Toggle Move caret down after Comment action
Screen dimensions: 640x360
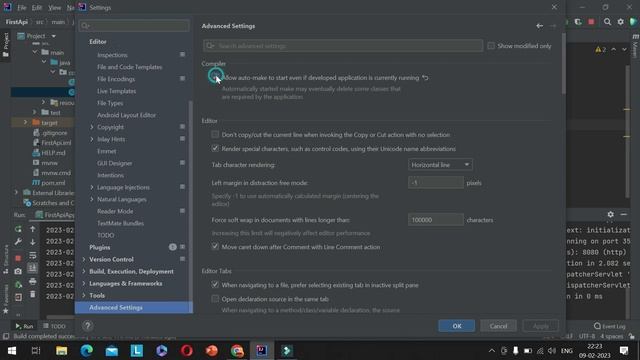click(215, 247)
